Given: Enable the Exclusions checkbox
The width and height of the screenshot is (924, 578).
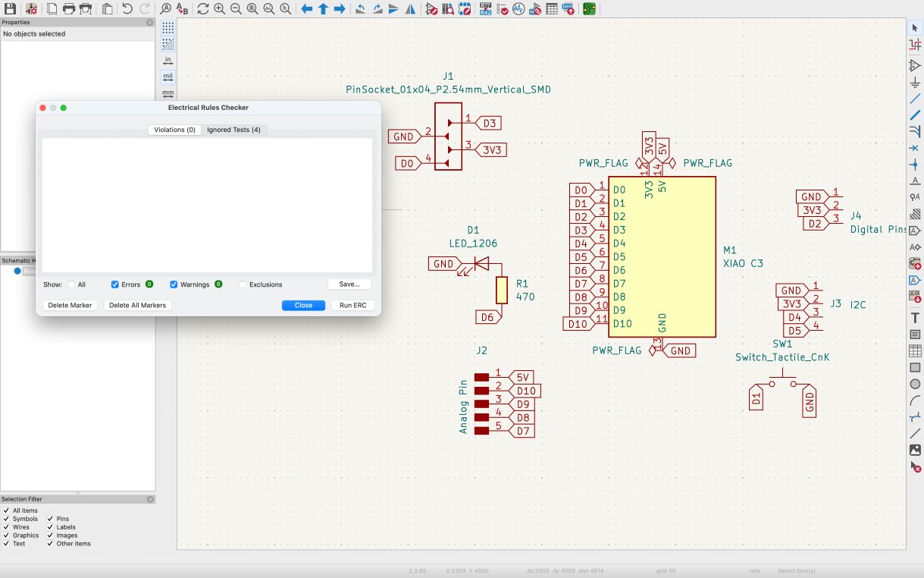Looking at the screenshot, I should tap(243, 284).
